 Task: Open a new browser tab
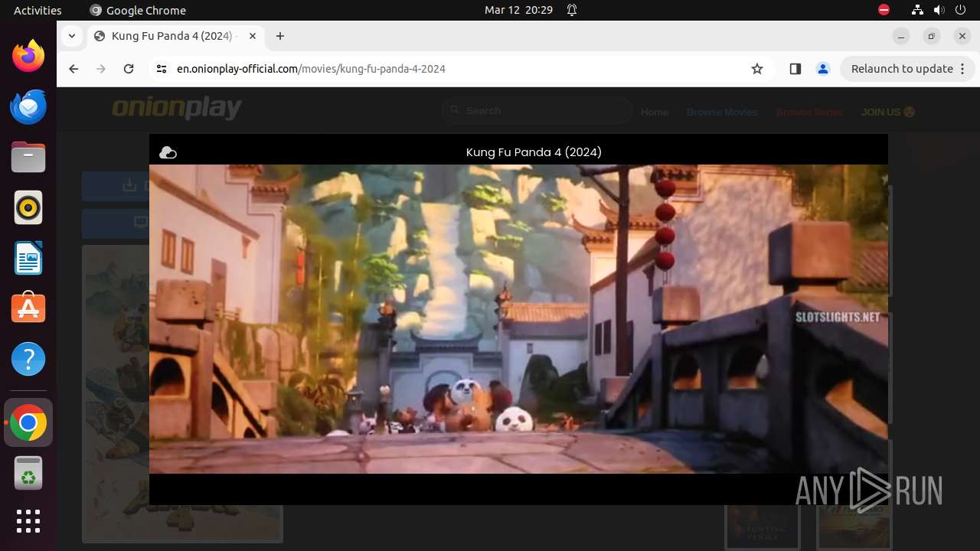[280, 36]
